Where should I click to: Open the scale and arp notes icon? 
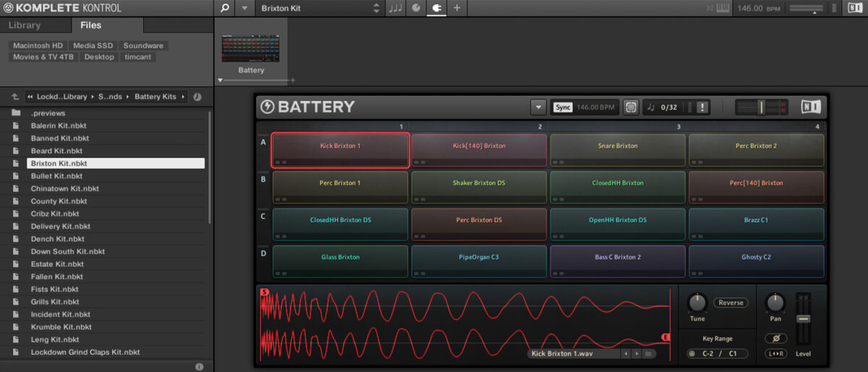396,8
